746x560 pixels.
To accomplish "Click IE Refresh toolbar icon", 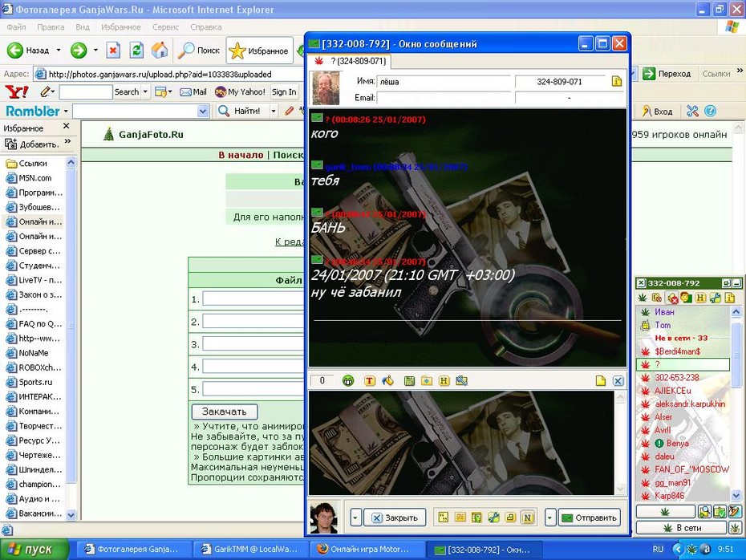I will [x=136, y=50].
